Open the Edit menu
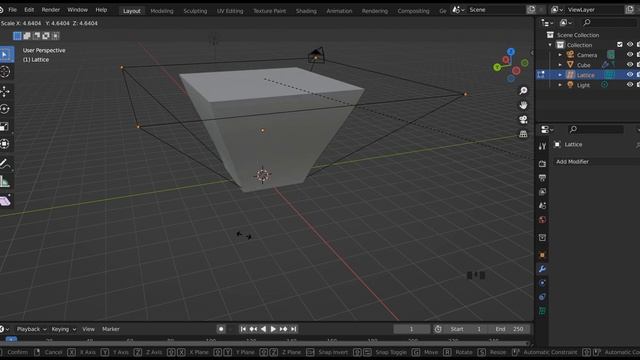 pos(29,9)
